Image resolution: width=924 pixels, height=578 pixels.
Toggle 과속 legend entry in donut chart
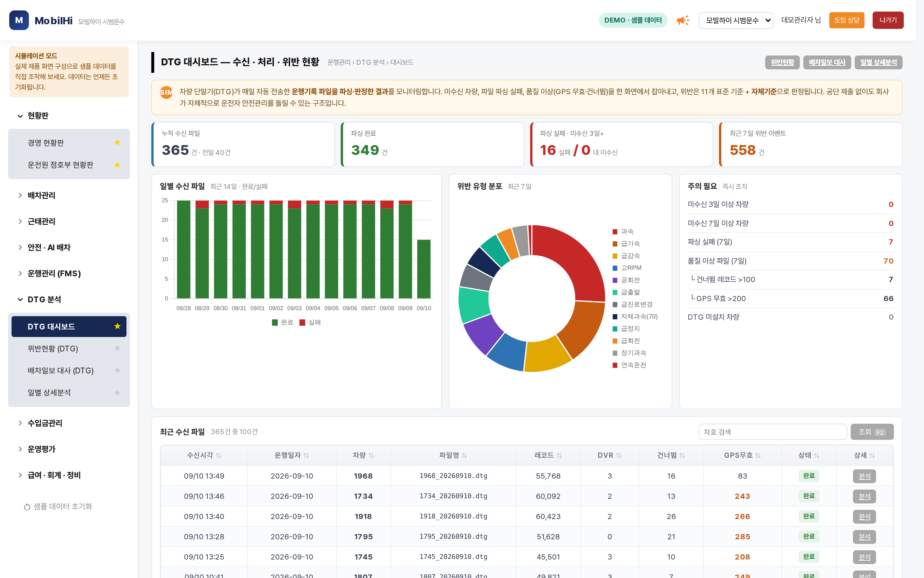coord(623,232)
